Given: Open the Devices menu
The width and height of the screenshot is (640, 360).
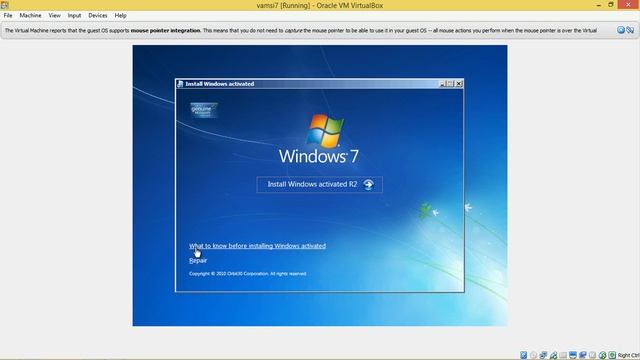Looking at the screenshot, I should 98,16.
